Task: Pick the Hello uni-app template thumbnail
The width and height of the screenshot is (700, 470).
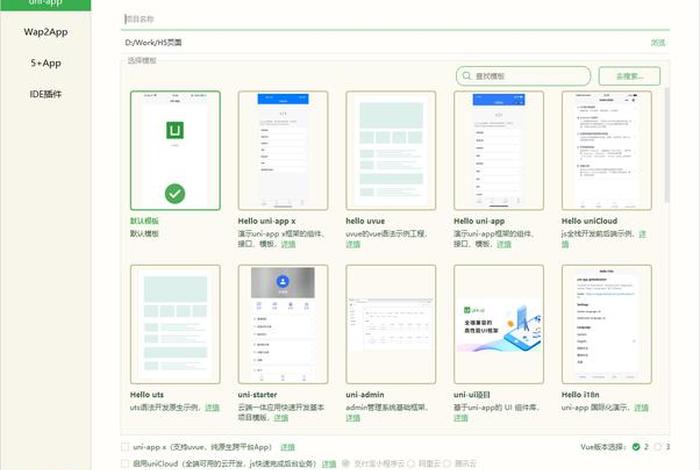Action: 499,150
